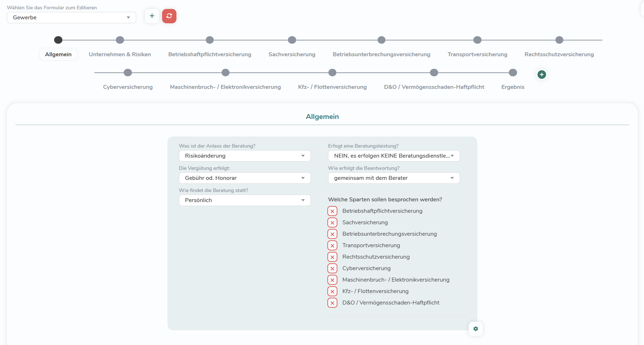Viewport: 644px width, 345px height.
Task: Click the Maschinenbruch- / Elektronikversicherung timeline marker
Action: pyautogui.click(x=225, y=73)
